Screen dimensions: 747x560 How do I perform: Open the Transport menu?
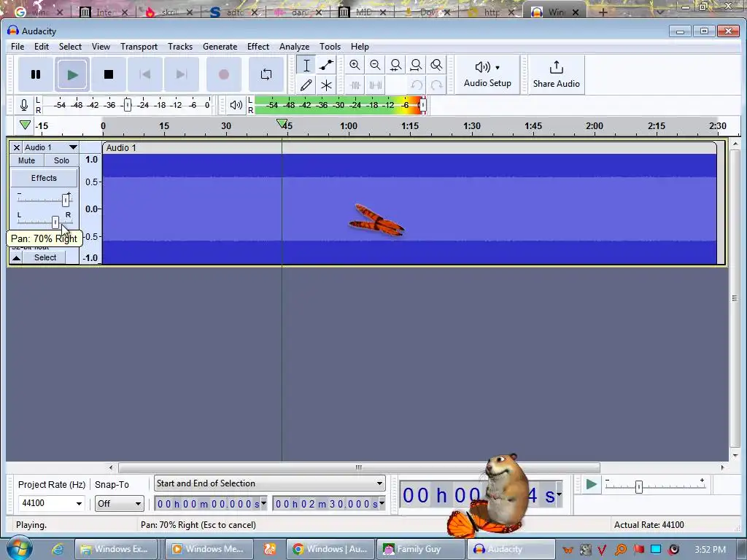pyautogui.click(x=139, y=46)
